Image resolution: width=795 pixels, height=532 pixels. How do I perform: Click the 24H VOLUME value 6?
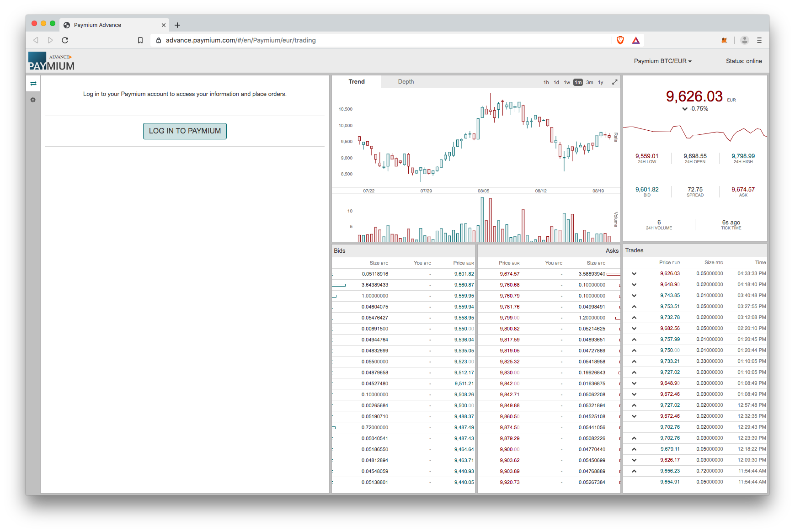pyautogui.click(x=659, y=223)
